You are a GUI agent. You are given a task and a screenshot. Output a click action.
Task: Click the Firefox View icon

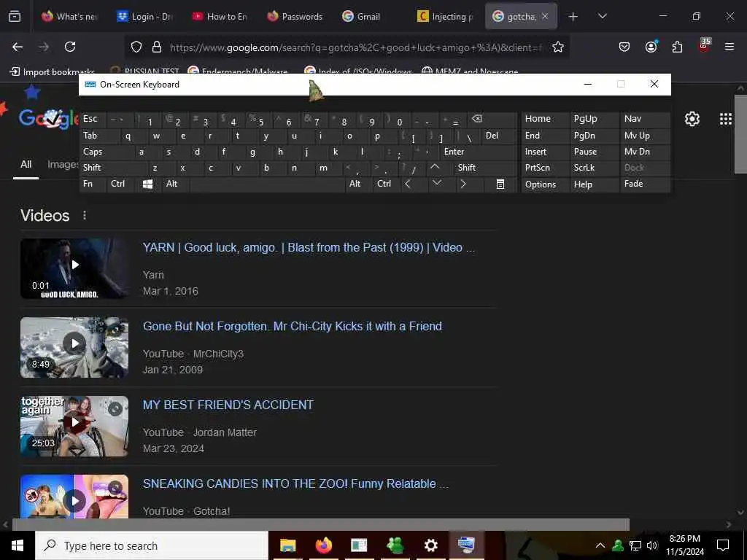(15, 16)
